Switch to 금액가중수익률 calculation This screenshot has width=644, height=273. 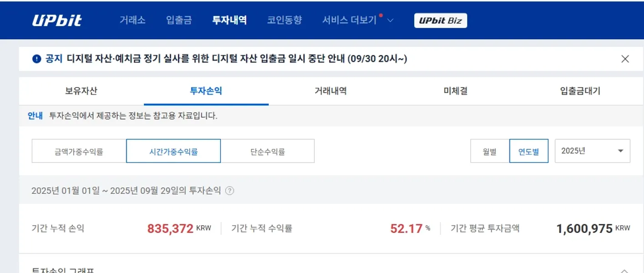pos(78,151)
